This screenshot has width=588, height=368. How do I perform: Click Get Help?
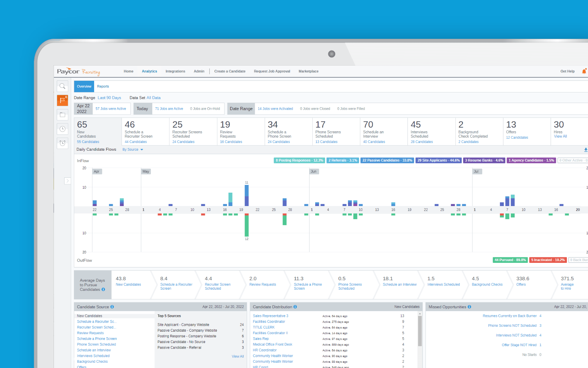pos(567,71)
